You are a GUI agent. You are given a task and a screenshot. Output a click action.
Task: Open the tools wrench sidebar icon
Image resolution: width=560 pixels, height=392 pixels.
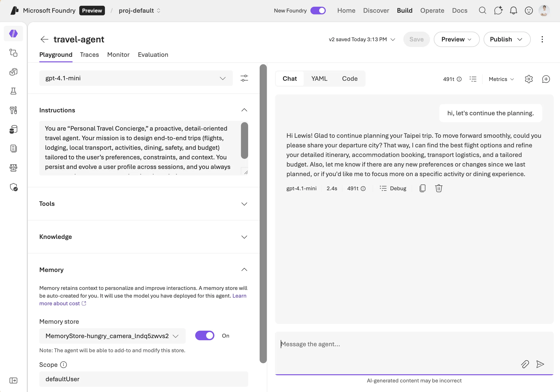[13, 110]
